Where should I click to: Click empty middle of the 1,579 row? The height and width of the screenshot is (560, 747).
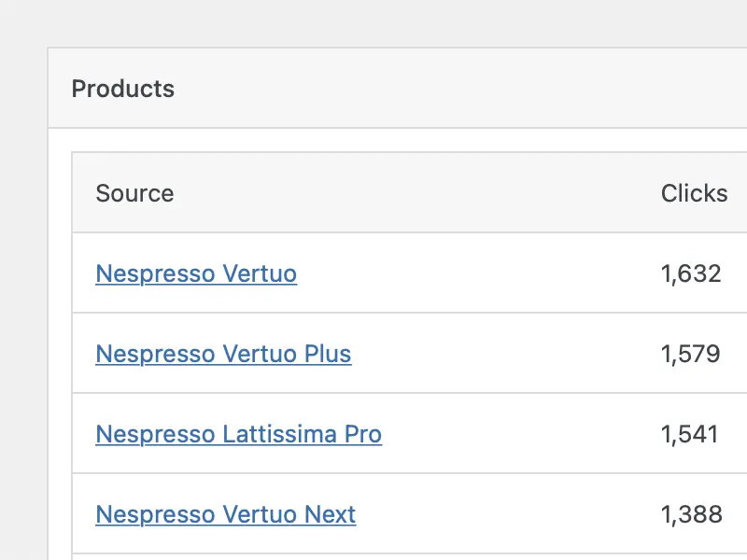(505, 354)
